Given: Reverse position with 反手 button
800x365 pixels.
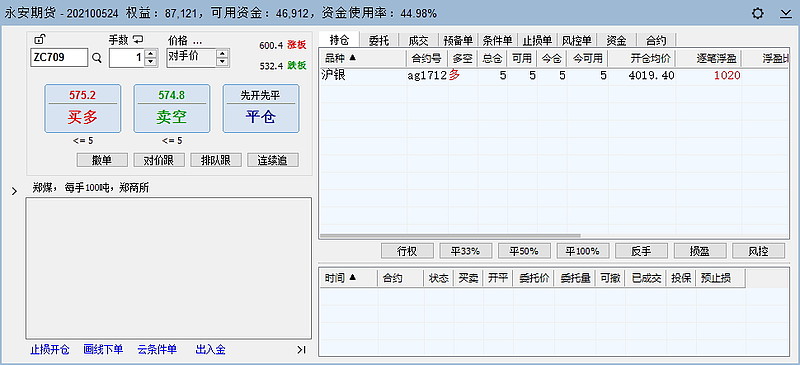Looking at the screenshot, I should coord(642,251).
